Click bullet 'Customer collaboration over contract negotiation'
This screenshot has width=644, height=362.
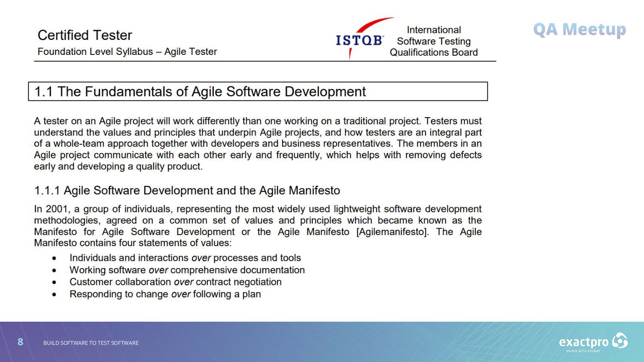[x=176, y=282]
